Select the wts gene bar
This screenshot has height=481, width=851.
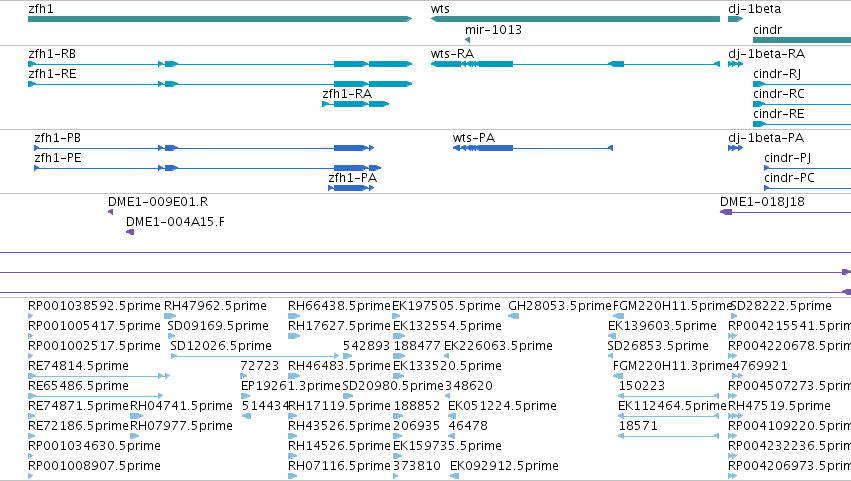[x=575, y=19]
